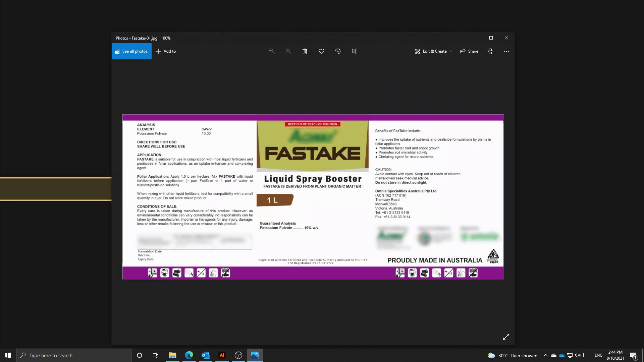Click the touch keyboard tray icon
This screenshot has height=362, width=644.
(587, 355)
